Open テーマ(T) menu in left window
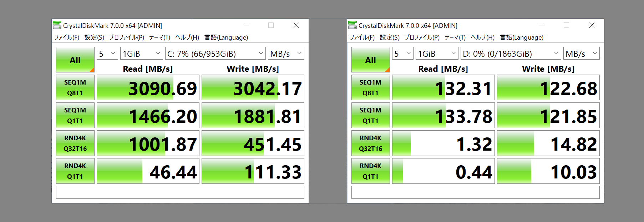644x222 pixels. point(159,37)
